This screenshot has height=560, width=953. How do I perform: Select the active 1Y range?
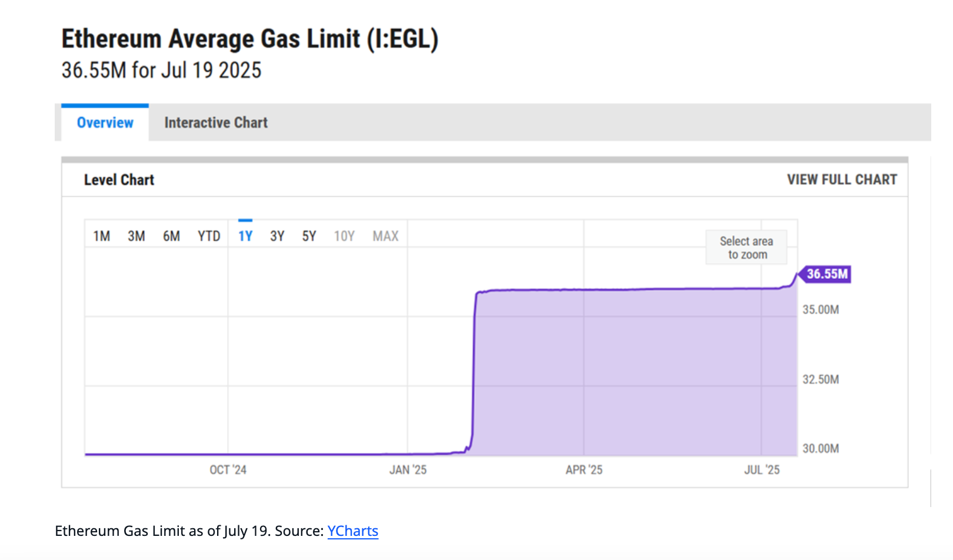point(245,236)
